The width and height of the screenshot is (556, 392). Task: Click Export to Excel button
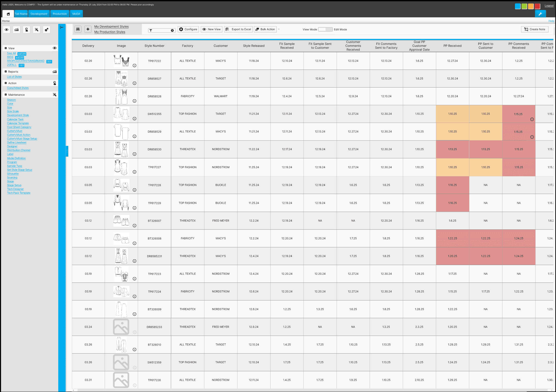(x=238, y=29)
